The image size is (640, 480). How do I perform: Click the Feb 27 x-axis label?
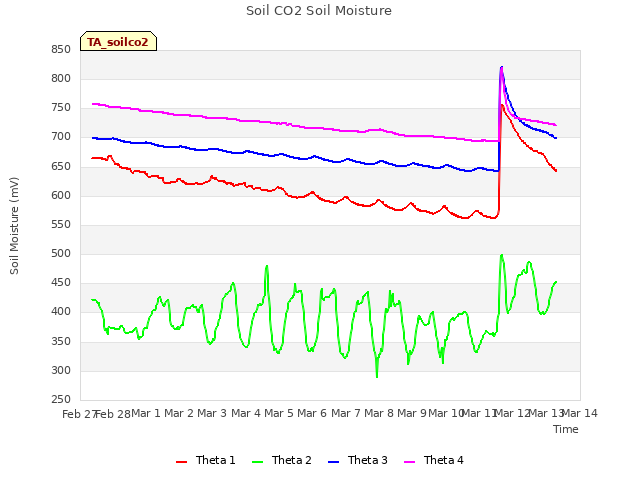tap(79, 414)
